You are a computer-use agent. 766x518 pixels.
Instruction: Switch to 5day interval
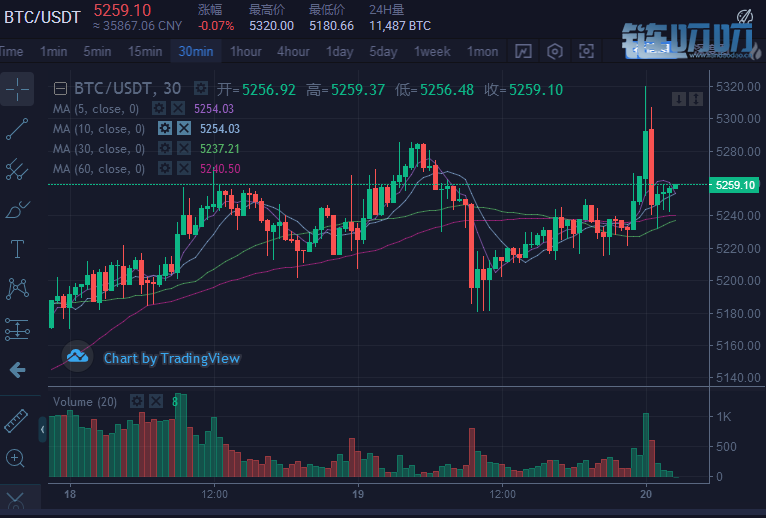[x=383, y=51]
